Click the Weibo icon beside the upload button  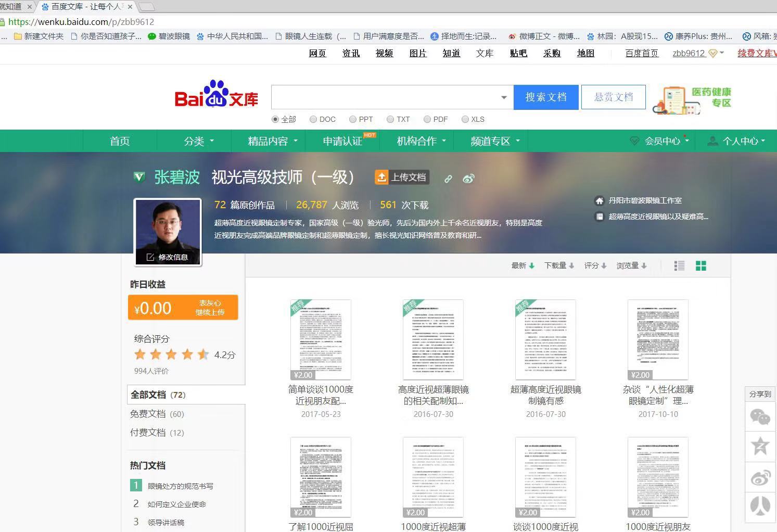click(x=468, y=179)
